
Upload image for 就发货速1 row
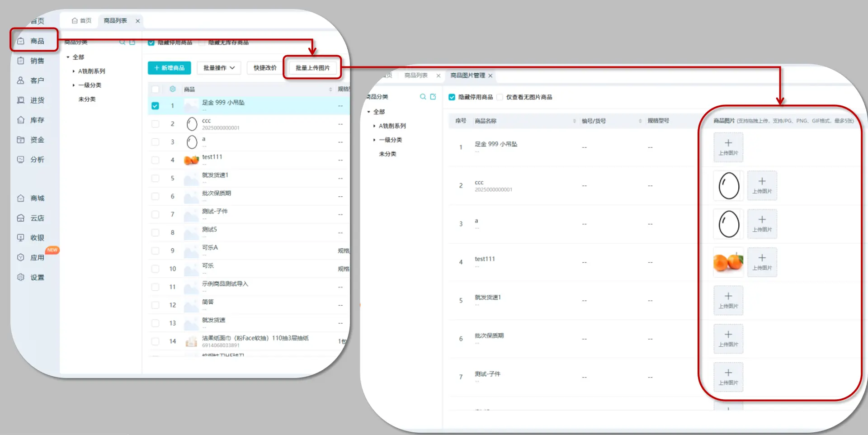728,301
